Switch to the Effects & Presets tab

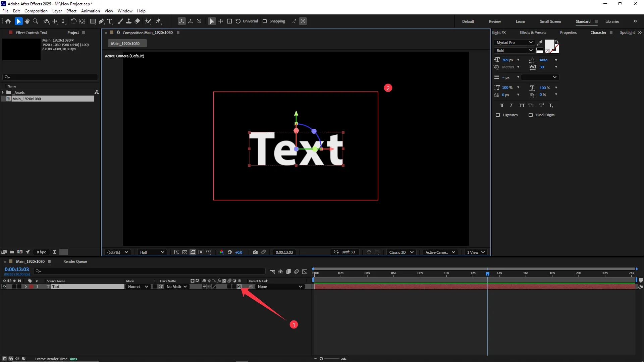533,33
